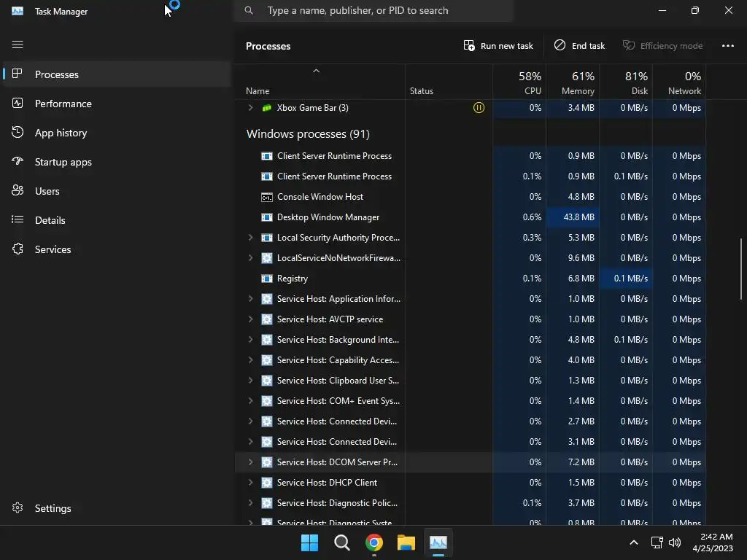This screenshot has height=560, width=747.
Task: Click the Console Window Host icon
Action: click(267, 197)
